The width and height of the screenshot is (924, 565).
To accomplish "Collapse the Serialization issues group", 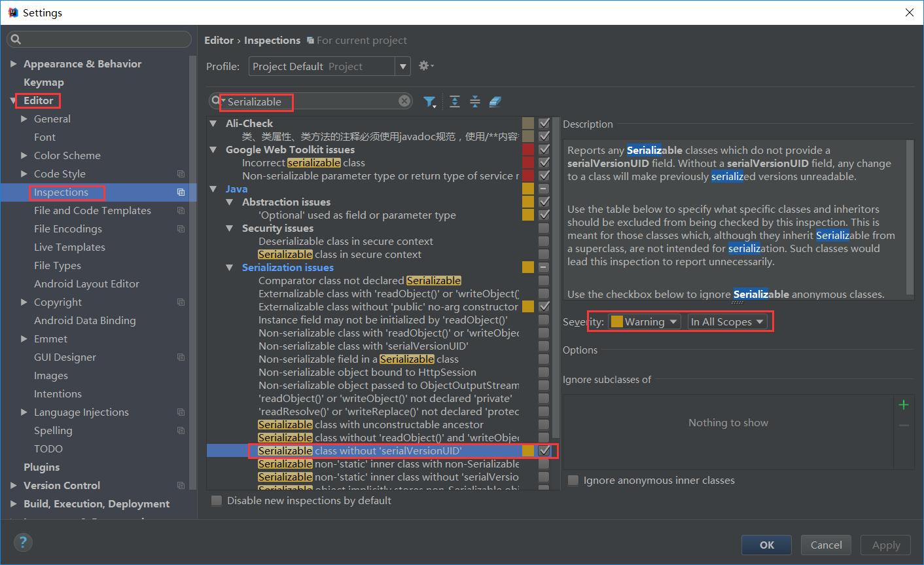I will (x=230, y=267).
